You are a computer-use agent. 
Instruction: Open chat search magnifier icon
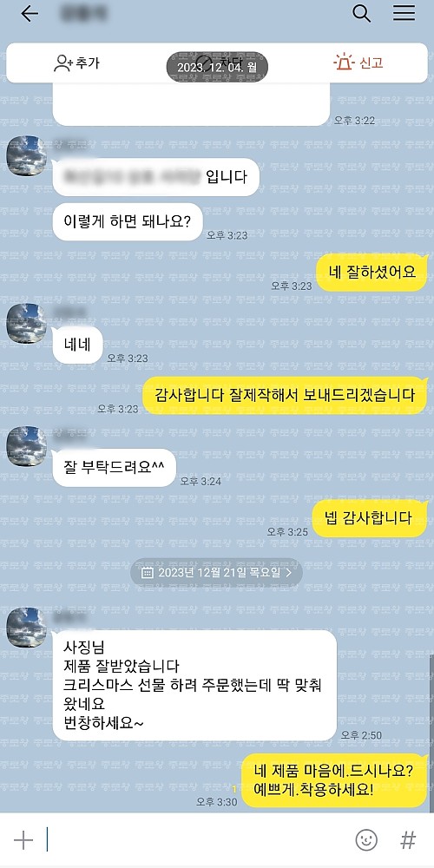pyautogui.click(x=361, y=14)
